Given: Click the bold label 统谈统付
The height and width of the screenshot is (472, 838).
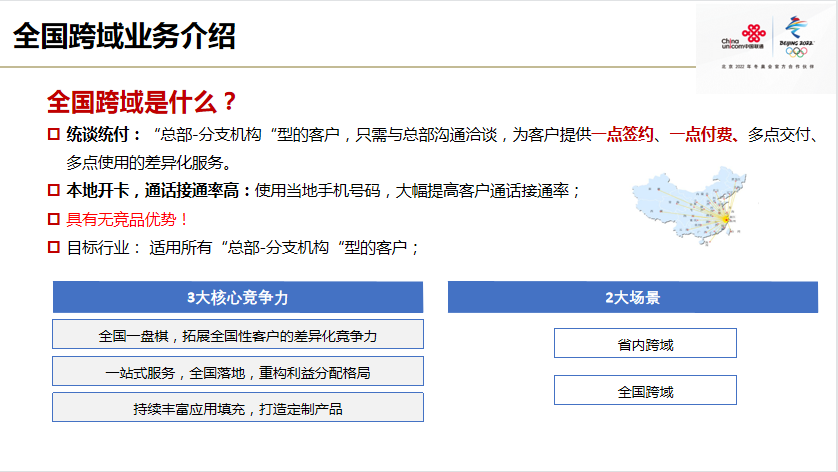Looking at the screenshot, I should (97, 134).
